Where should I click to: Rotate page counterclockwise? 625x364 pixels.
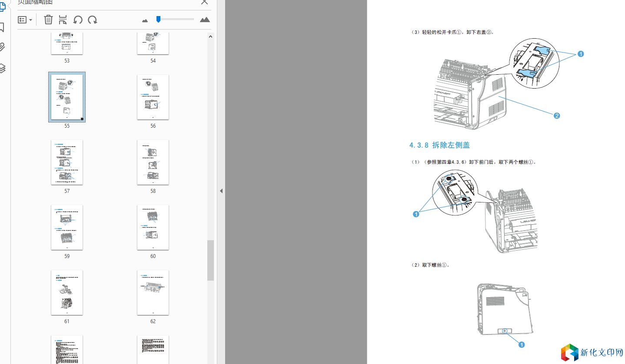(78, 20)
